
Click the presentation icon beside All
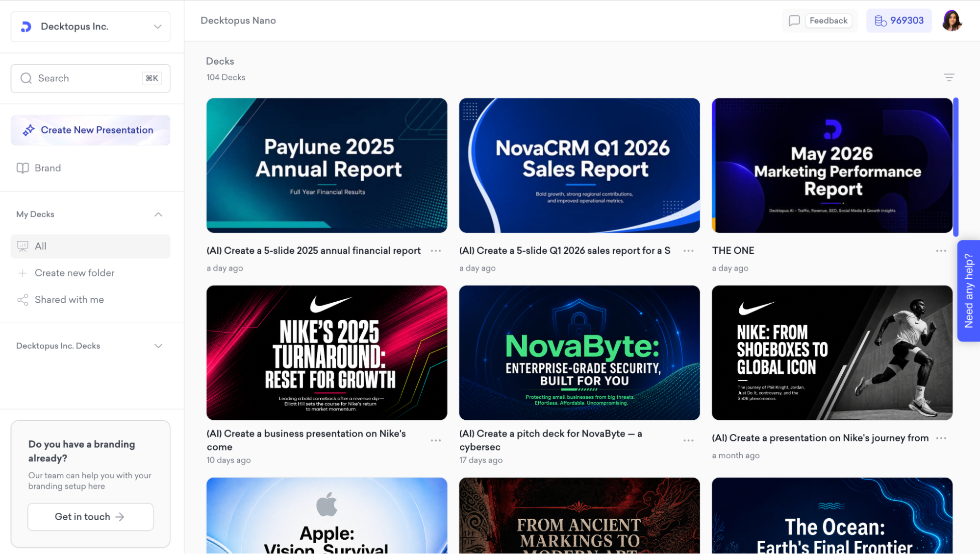click(23, 246)
